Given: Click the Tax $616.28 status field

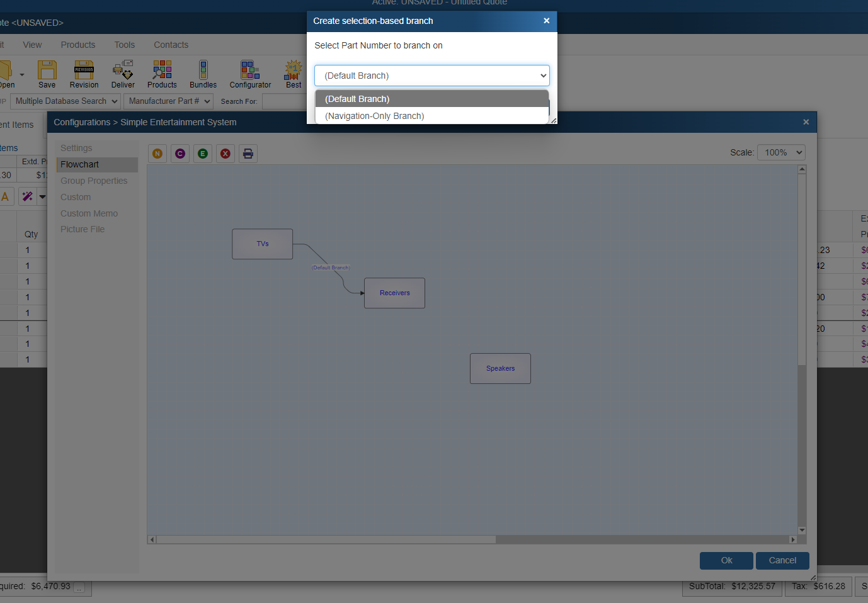Looking at the screenshot, I should coord(819,586).
